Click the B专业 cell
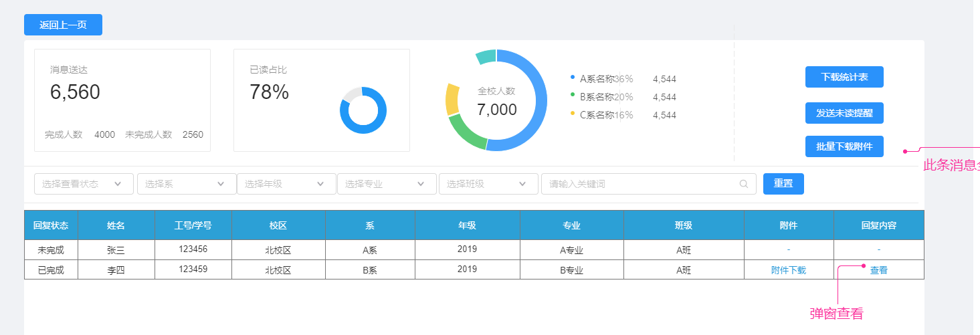 [x=571, y=270]
